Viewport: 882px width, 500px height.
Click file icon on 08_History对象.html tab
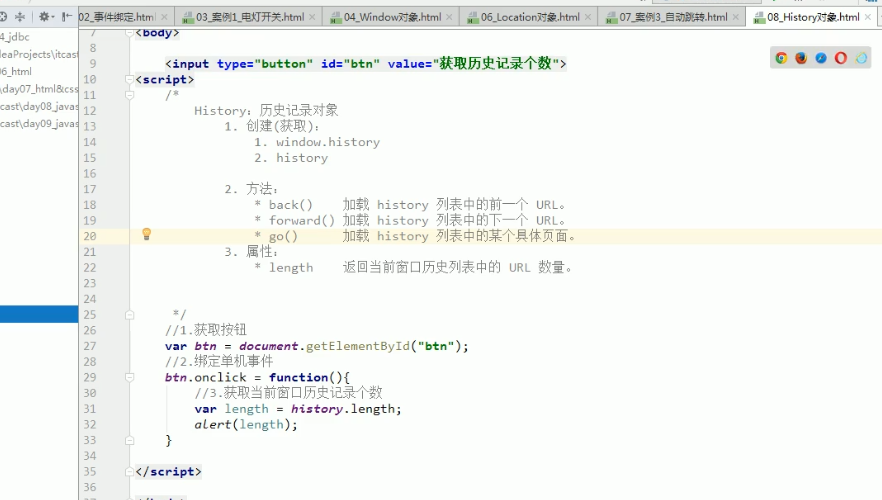point(759,18)
